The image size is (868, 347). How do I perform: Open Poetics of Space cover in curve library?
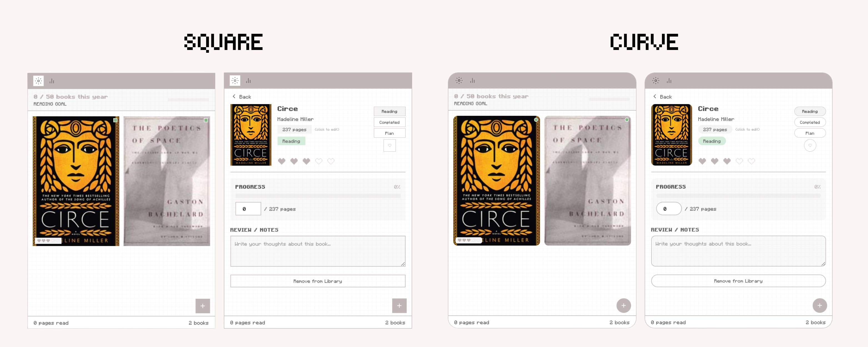[x=588, y=180]
